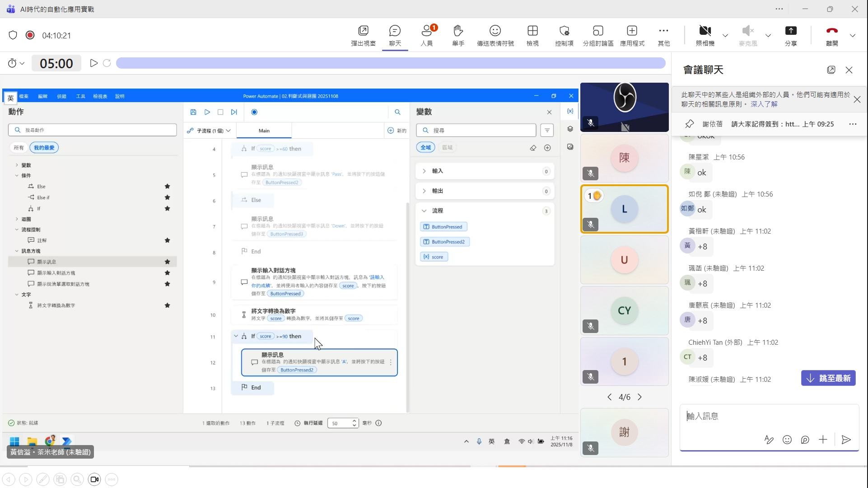
Task: Click the send message arrow icon
Action: (x=846, y=440)
